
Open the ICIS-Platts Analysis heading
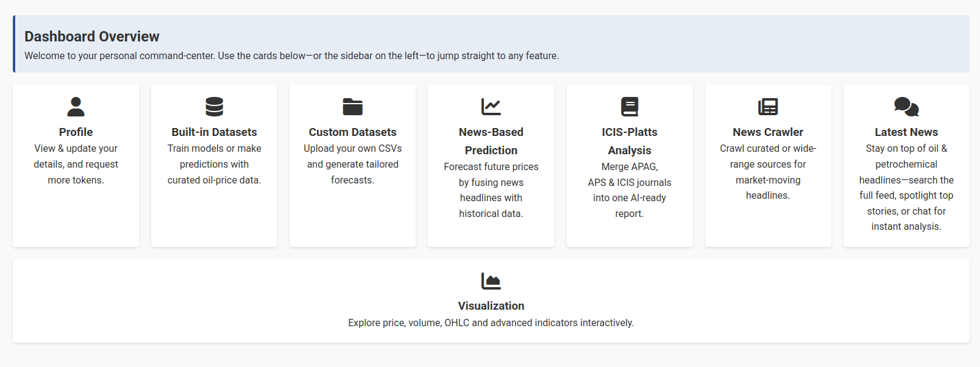tap(630, 141)
